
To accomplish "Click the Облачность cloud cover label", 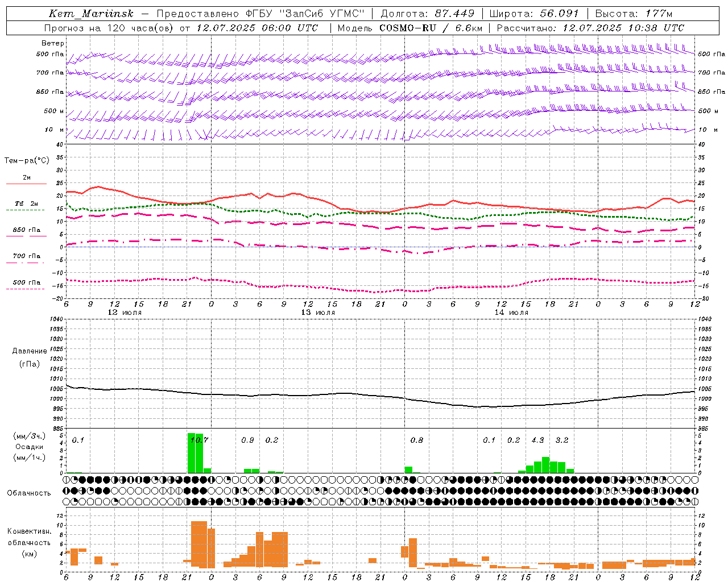I will point(29,493).
